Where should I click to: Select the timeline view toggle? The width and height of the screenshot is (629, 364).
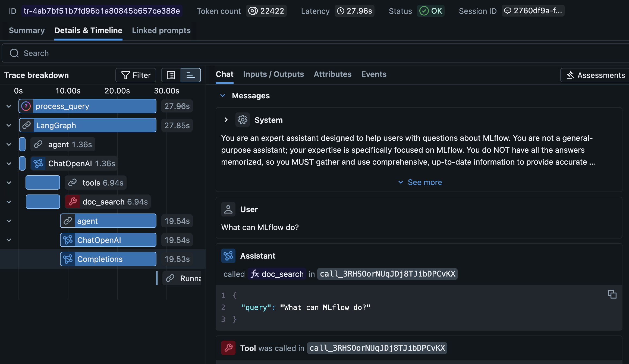coord(191,75)
